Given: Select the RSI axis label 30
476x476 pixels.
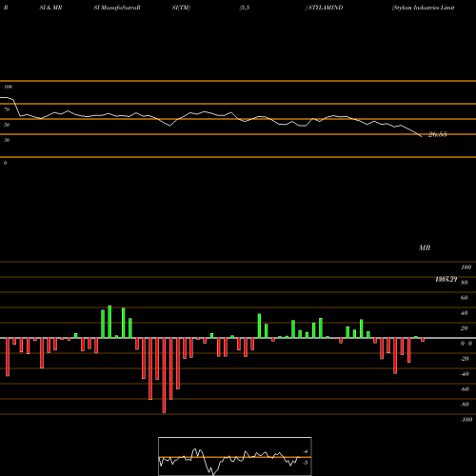Looking at the screenshot, I should [7, 140].
